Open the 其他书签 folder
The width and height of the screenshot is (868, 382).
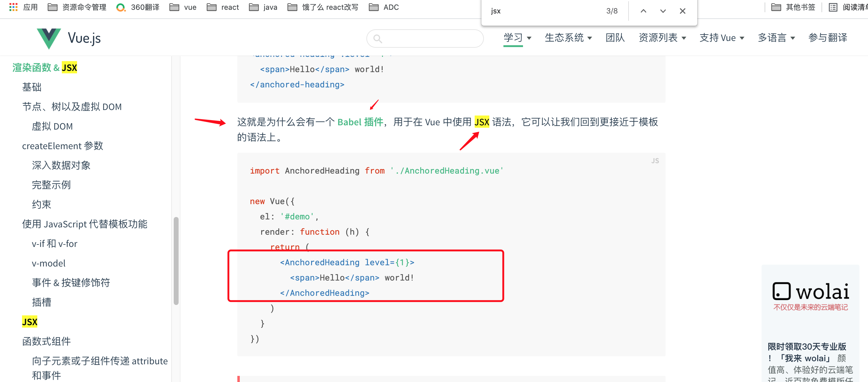coord(793,7)
